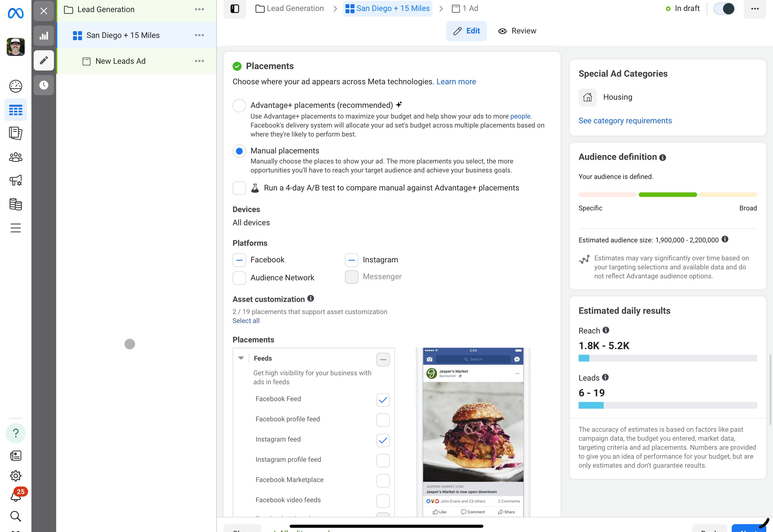Click the audience definition gauge bar
This screenshot has height=532, width=773.
point(667,195)
